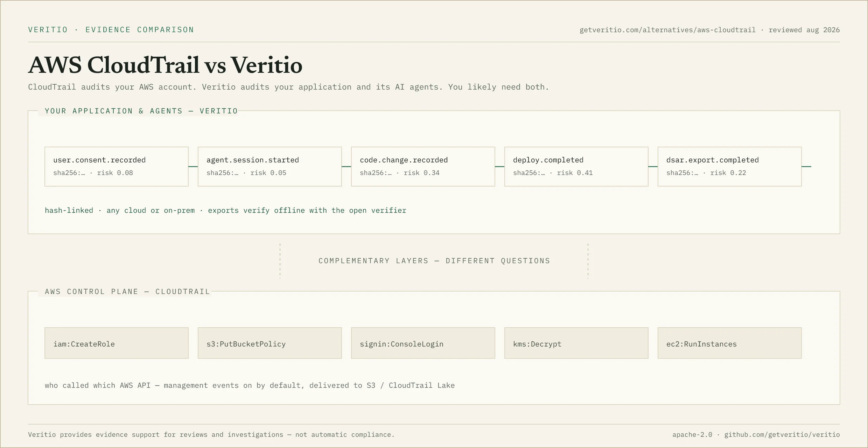Click the 'VERITIO · EVIDENCE COMPARISON' header label
Viewport: 868px width, 448px height.
tap(111, 30)
